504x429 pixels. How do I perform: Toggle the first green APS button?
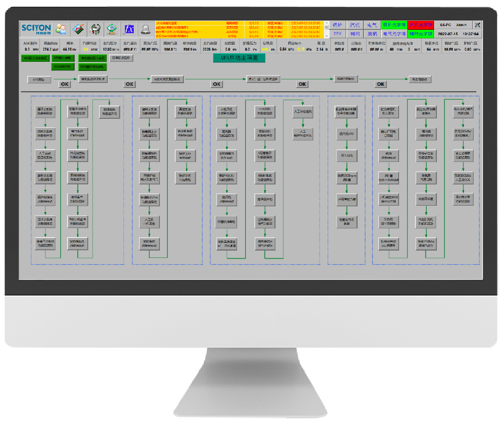point(35,58)
